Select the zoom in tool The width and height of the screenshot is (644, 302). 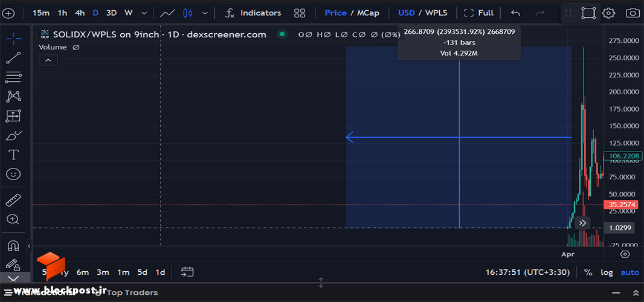tap(13, 219)
